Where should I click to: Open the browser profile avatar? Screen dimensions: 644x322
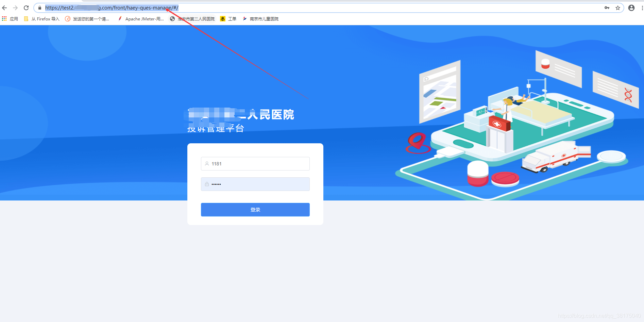[631, 8]
